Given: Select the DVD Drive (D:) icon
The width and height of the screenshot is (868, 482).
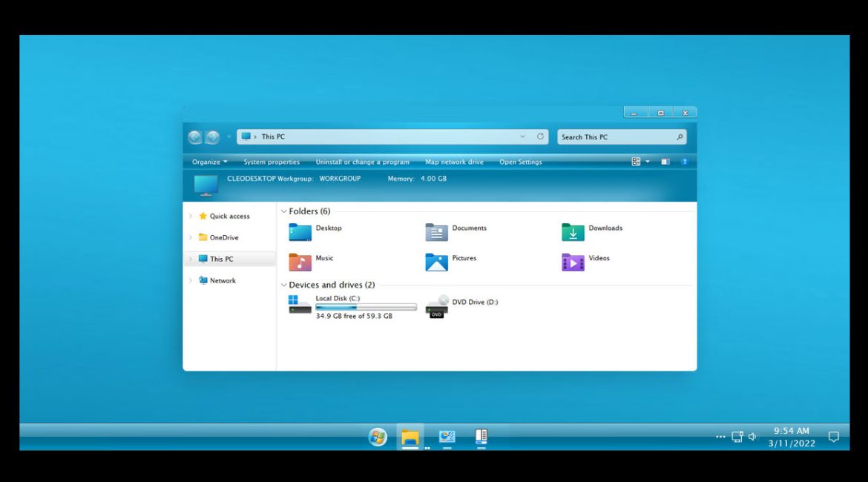Looking at the screenshot, I should click(x=437, y=306).
